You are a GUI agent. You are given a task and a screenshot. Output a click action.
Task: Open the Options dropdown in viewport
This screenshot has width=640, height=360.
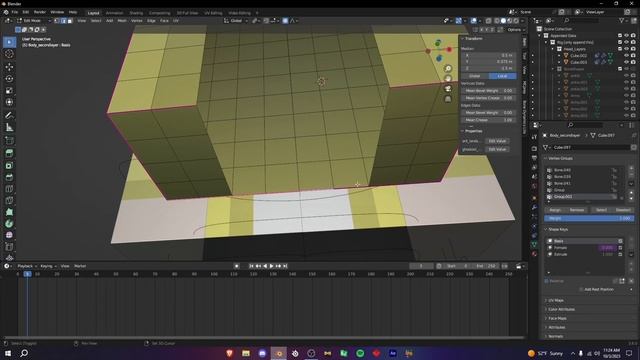515,30
